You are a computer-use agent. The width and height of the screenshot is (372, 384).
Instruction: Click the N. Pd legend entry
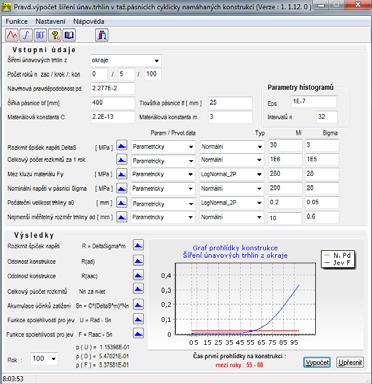(337, 255)
